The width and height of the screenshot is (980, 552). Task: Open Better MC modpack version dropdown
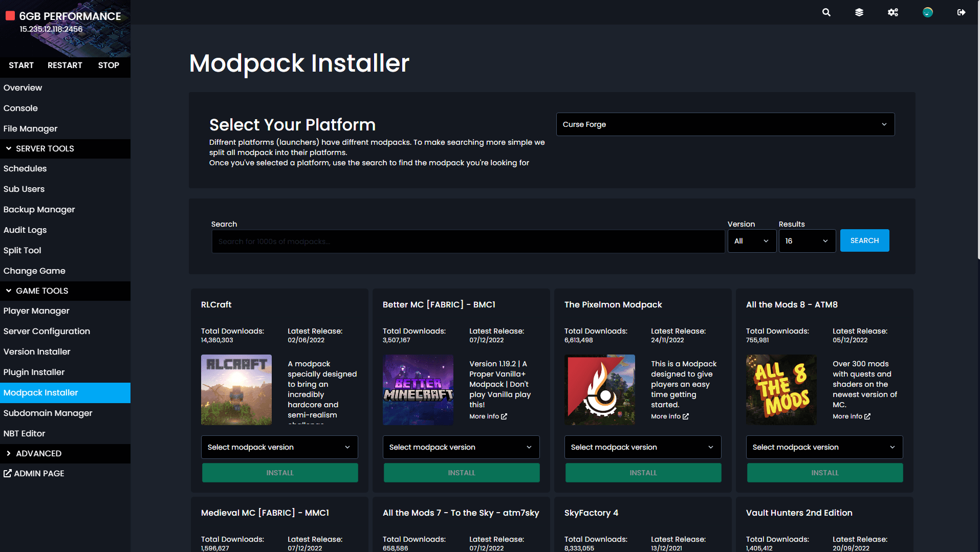click(x=461, y=447)
